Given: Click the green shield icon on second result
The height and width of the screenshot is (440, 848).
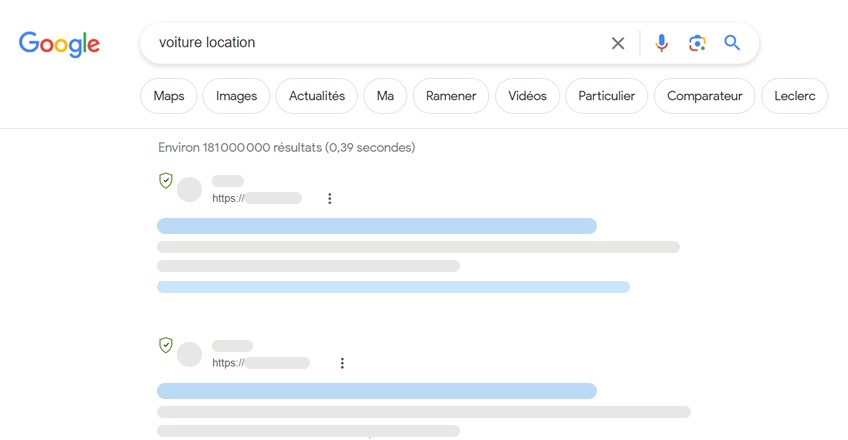Looking at the screenshot, I should (165, 345).
